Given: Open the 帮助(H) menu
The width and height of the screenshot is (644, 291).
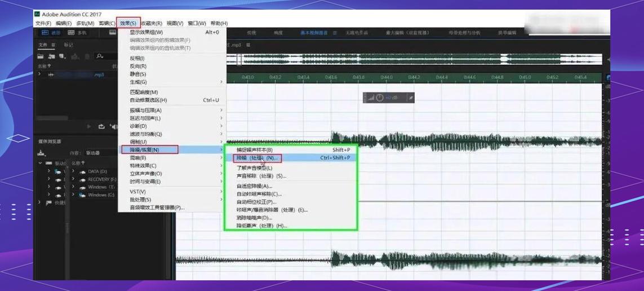Looking at the screenshot, I should pos(219,24).
